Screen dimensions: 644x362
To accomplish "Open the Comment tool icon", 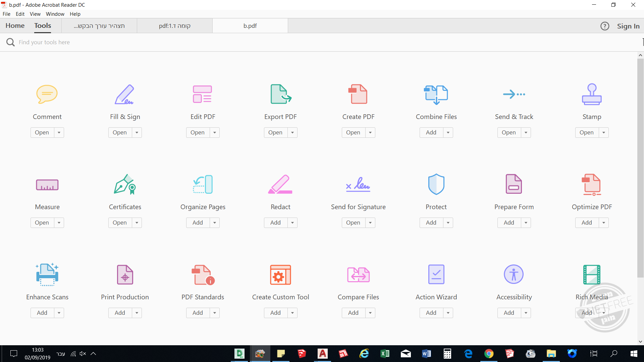I will click(47, 94).
